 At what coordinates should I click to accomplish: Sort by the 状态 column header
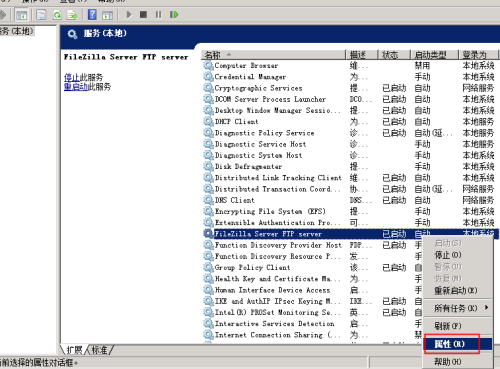pos(394,55)
